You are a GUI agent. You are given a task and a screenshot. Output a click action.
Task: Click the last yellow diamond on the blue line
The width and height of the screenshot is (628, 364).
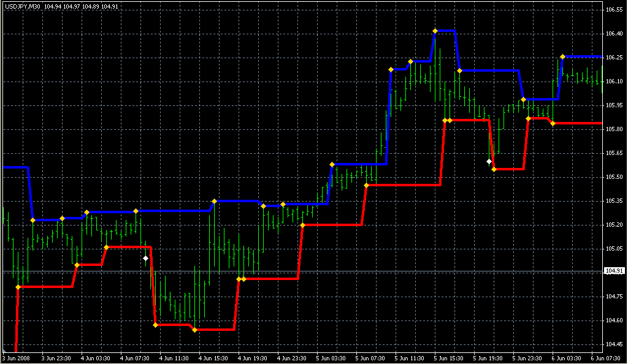pyautogui.click(x=562, y=56)
